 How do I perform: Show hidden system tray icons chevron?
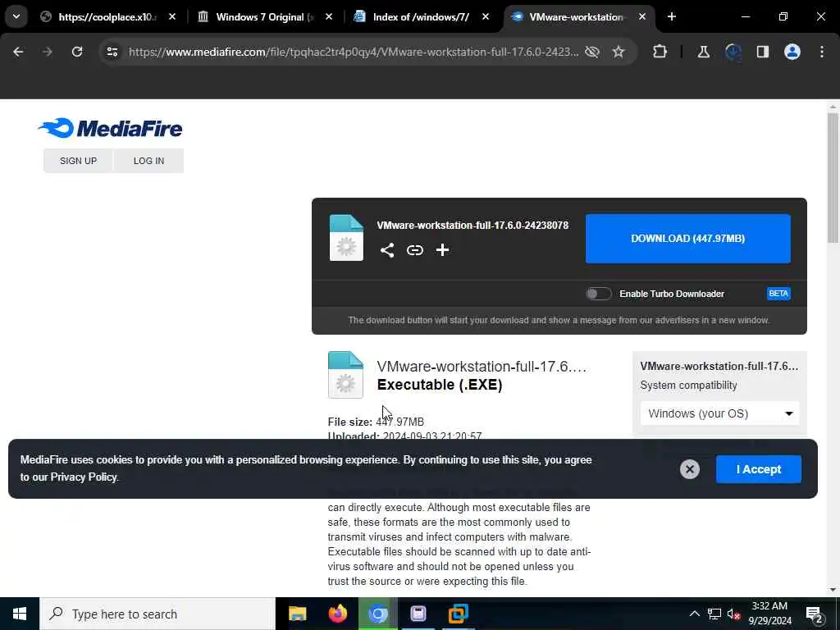click(x=694, y=614)
